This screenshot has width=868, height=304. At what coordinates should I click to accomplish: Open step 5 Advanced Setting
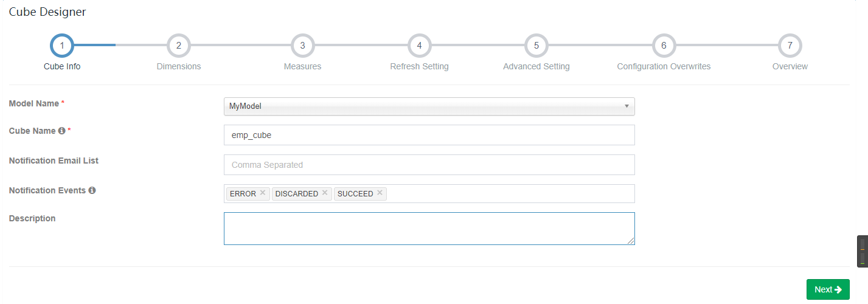[x=536, y=46]
